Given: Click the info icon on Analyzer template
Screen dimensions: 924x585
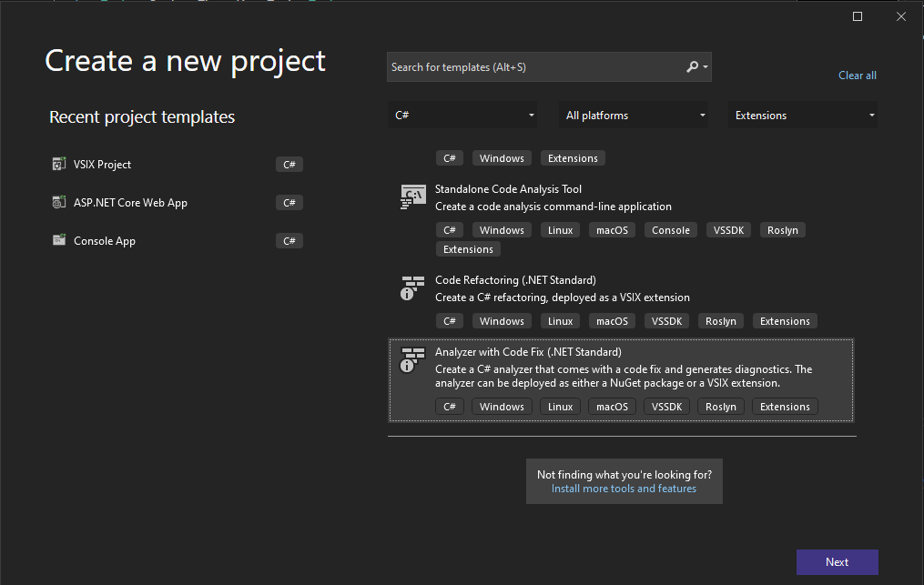Looking at the screenshot, I should click(407, 368).
